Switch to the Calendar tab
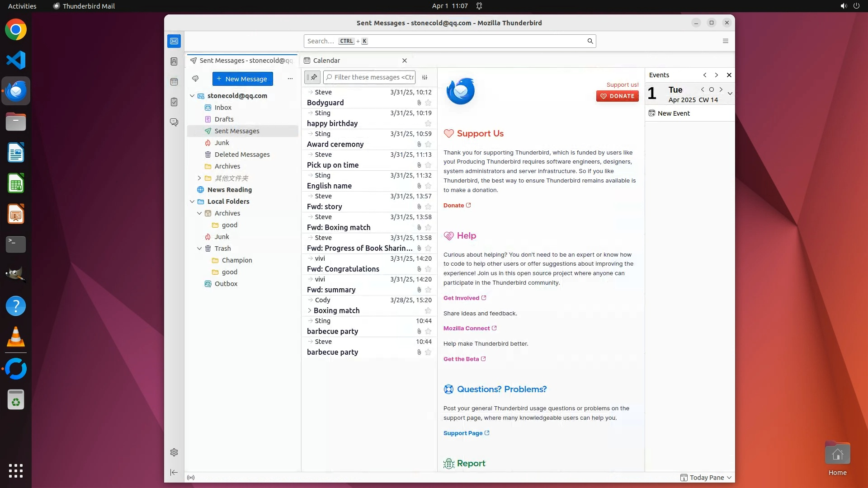868x488 pixels. [326, 61]
